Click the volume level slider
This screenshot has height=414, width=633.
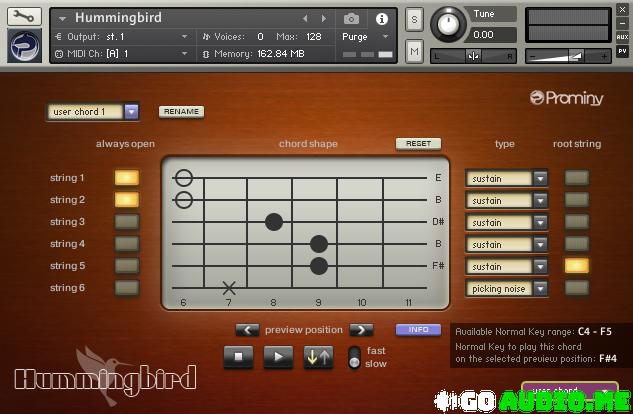pyautogui.click(x=568, y=56)
